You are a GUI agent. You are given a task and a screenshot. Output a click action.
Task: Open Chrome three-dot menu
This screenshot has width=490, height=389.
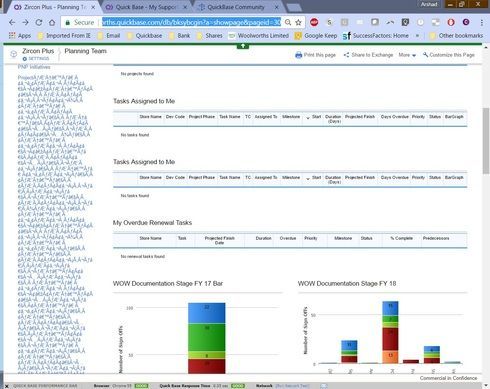click(x=482, y=23)
